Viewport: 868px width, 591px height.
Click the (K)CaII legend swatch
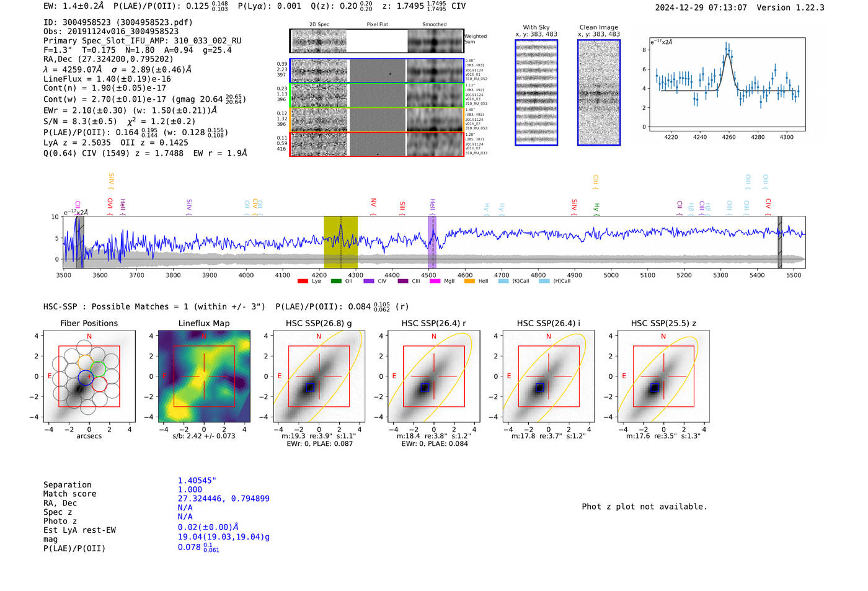(503, 281)
